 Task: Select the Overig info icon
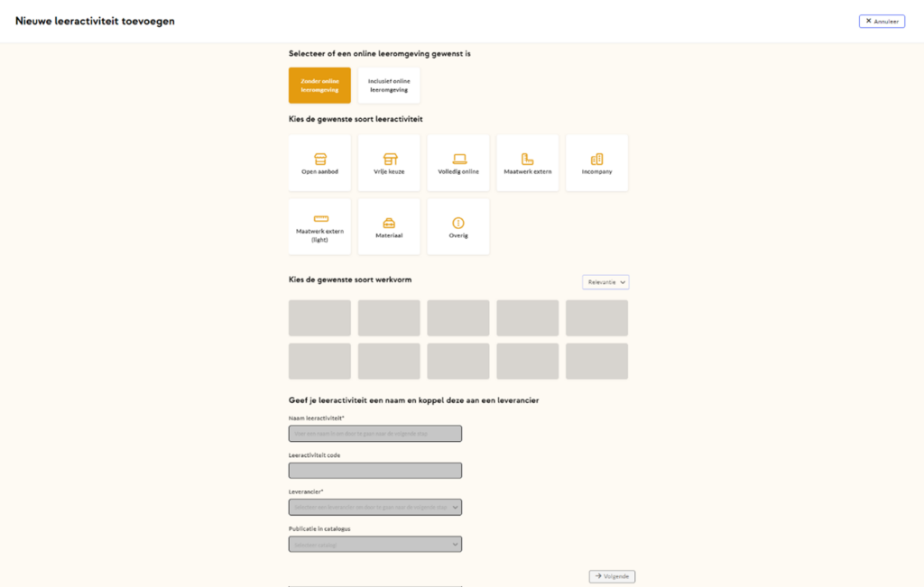tap(458, 223)
